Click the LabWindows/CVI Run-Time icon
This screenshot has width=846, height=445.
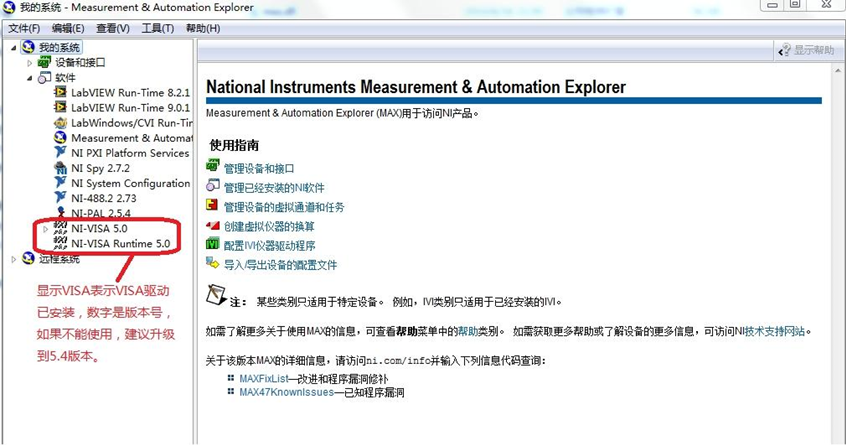point(60,122)
